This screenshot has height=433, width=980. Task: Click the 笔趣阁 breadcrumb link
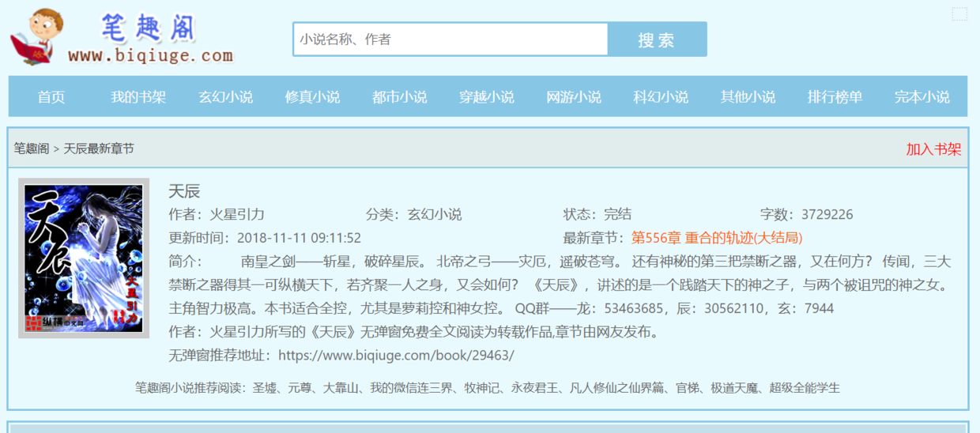point(31,149)
